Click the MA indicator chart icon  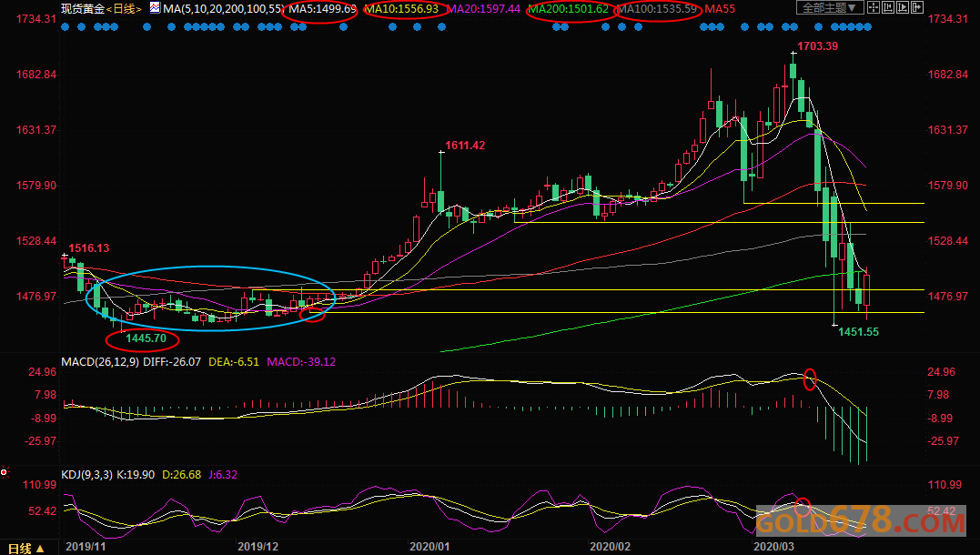(155, 8)
